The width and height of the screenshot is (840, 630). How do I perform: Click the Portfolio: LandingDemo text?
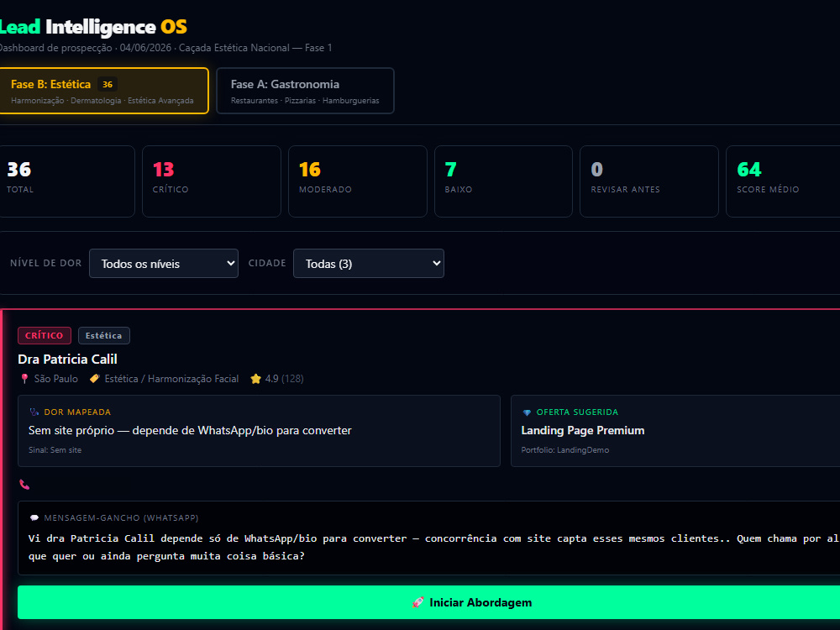click(x=565, y=450)
